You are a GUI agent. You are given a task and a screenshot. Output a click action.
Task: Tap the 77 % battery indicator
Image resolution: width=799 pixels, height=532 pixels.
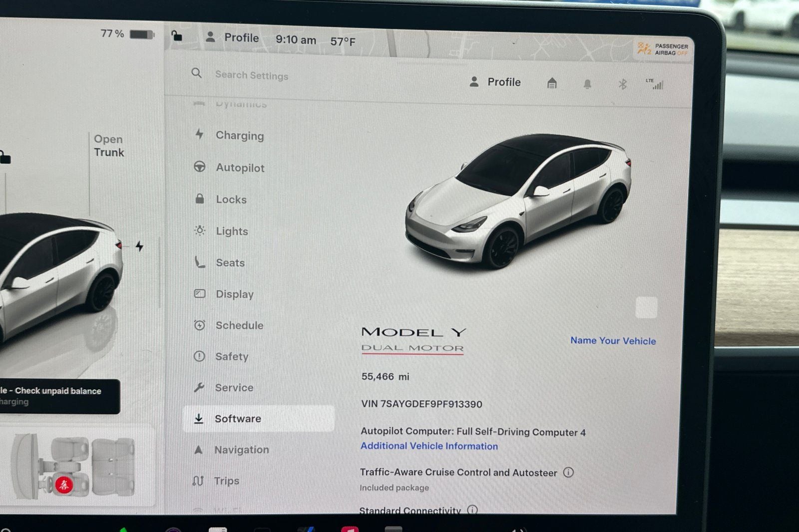click(128, 34)
